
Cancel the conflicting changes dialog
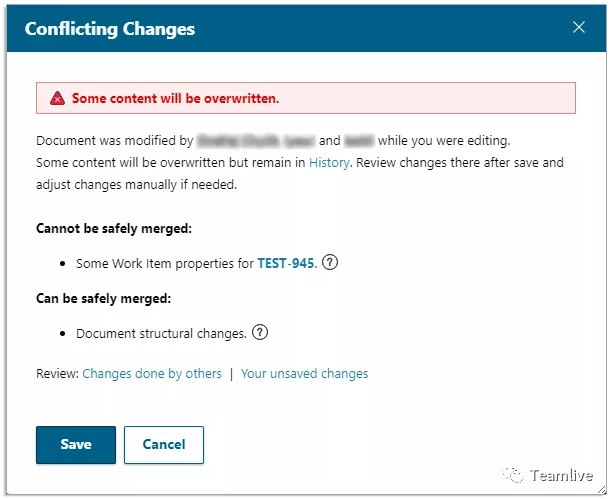click(164, 445)
